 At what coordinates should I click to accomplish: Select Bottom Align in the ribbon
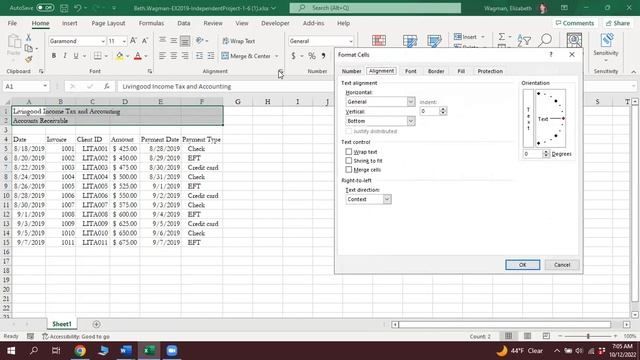pos(185,41)
